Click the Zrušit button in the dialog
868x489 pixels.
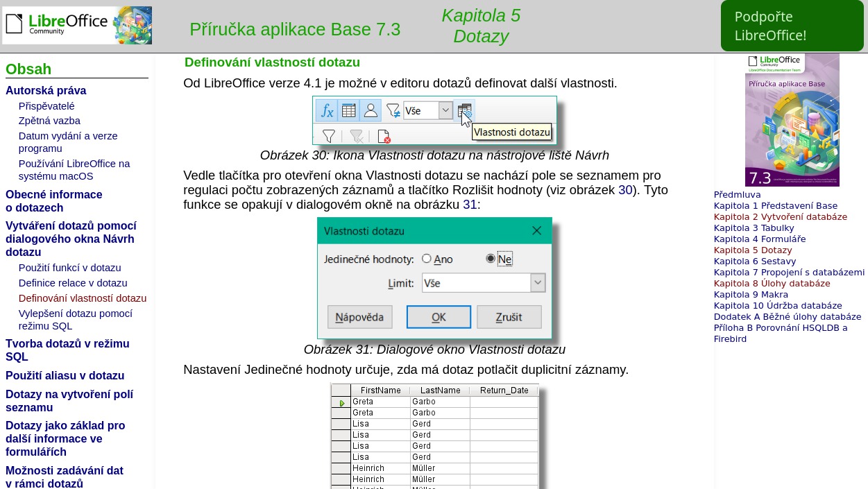pos(509,317)
